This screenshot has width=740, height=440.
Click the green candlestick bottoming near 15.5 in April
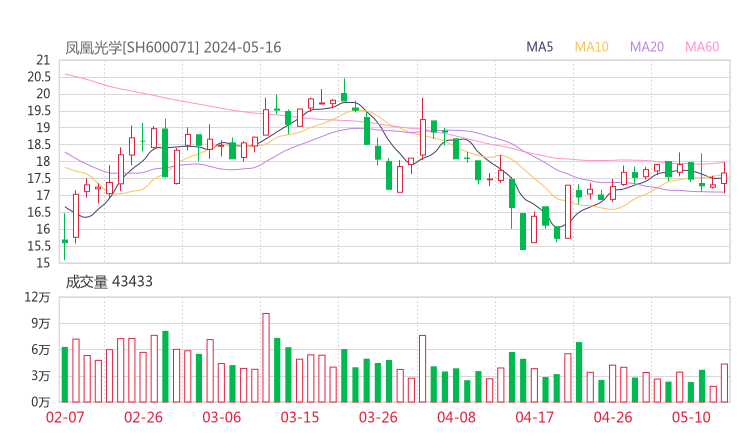523,231
